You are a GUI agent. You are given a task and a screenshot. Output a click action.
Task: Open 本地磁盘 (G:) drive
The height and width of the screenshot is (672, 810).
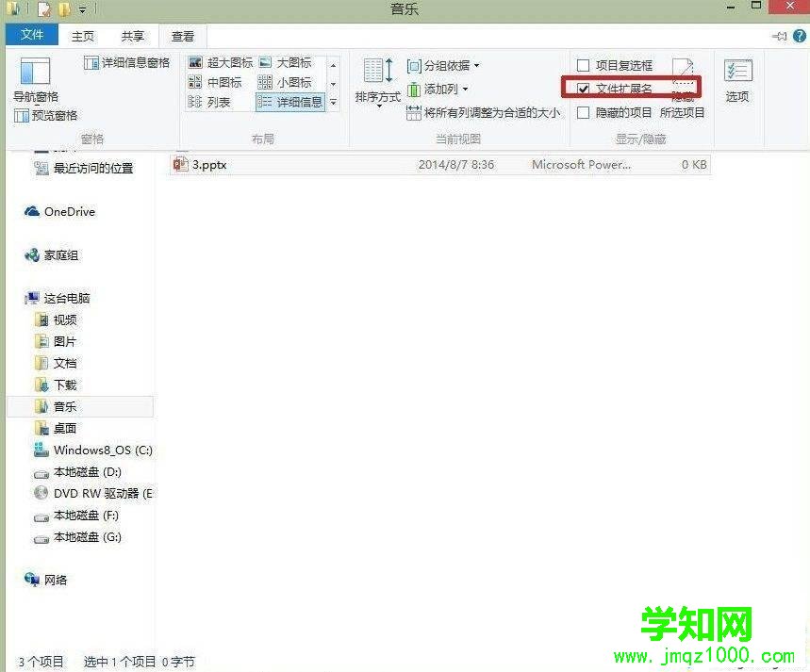(77, 536)
